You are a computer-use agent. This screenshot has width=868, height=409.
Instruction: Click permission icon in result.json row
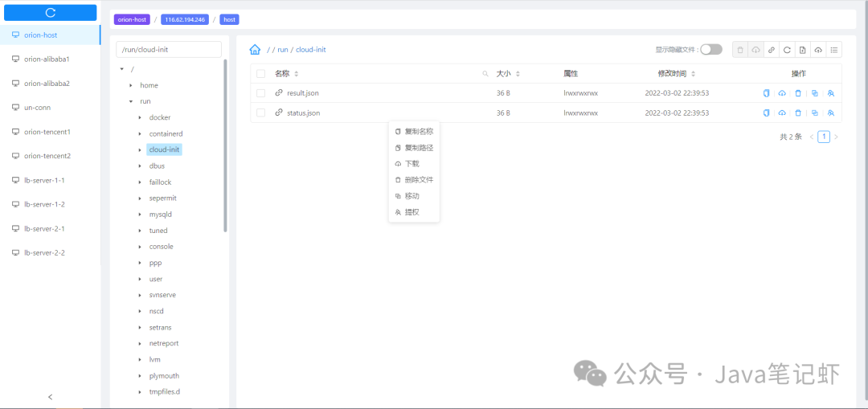pos(830,93)
